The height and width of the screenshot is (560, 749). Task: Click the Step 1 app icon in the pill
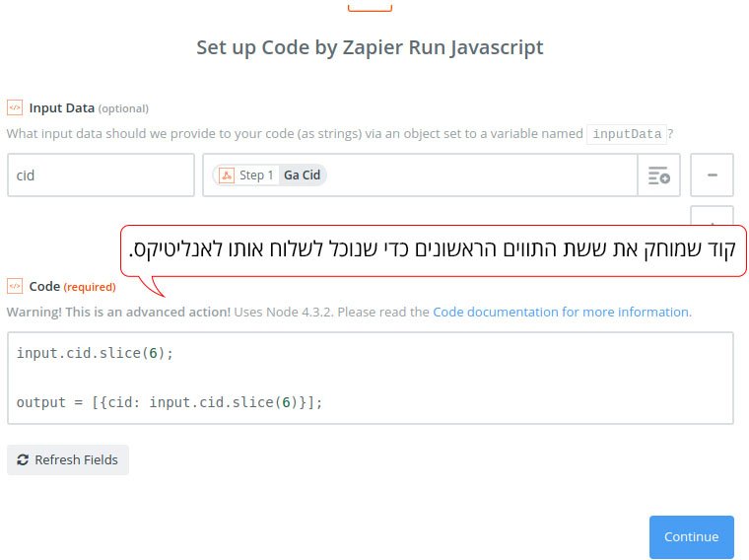pos(227,175)
